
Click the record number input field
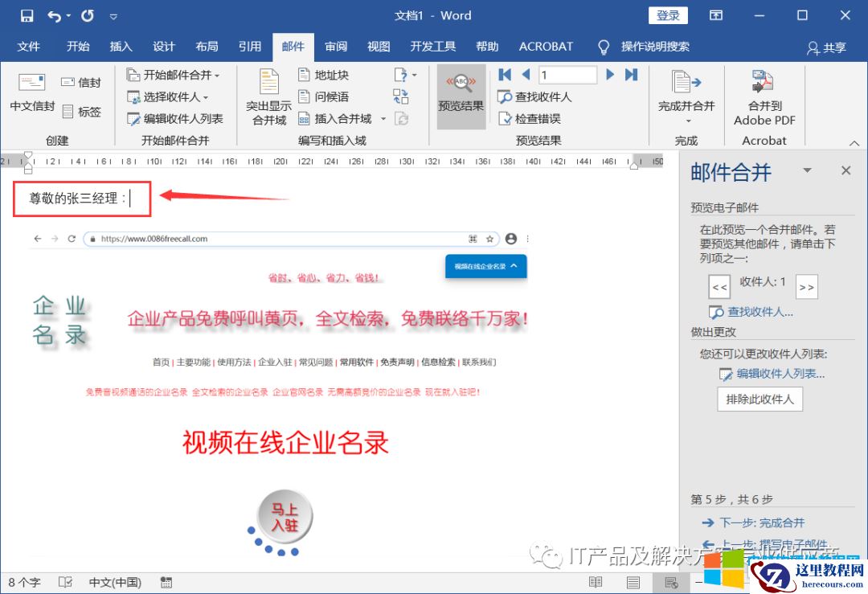tap(567, 74)
